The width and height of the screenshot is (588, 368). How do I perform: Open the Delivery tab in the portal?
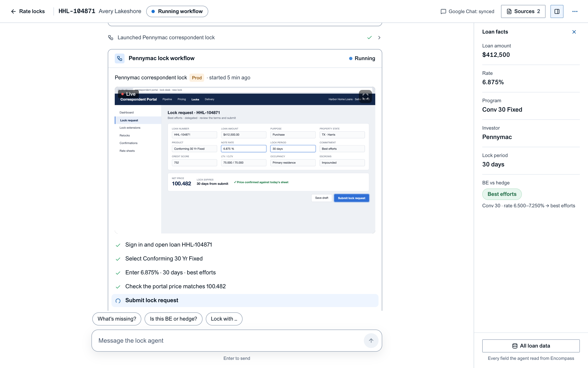(209, 99)
